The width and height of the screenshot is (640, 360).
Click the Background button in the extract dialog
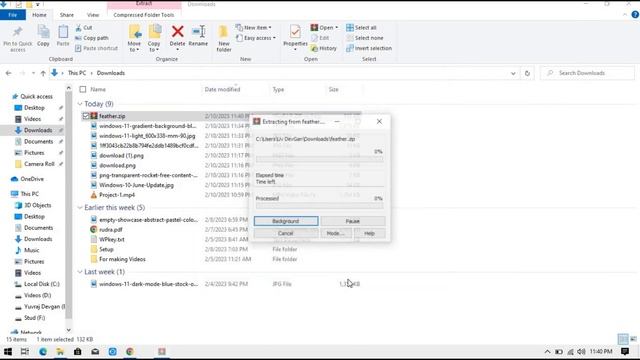click(x=286, y=221)
